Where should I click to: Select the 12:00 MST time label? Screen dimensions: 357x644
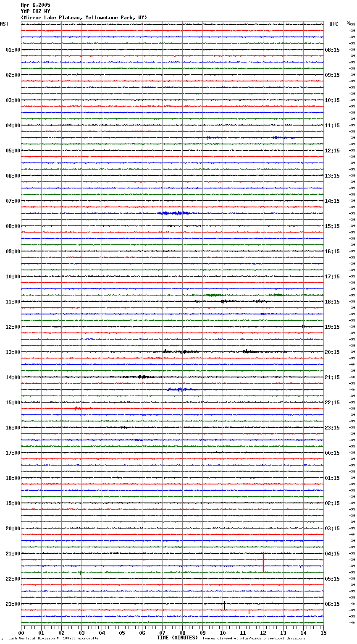pos(13,327)
